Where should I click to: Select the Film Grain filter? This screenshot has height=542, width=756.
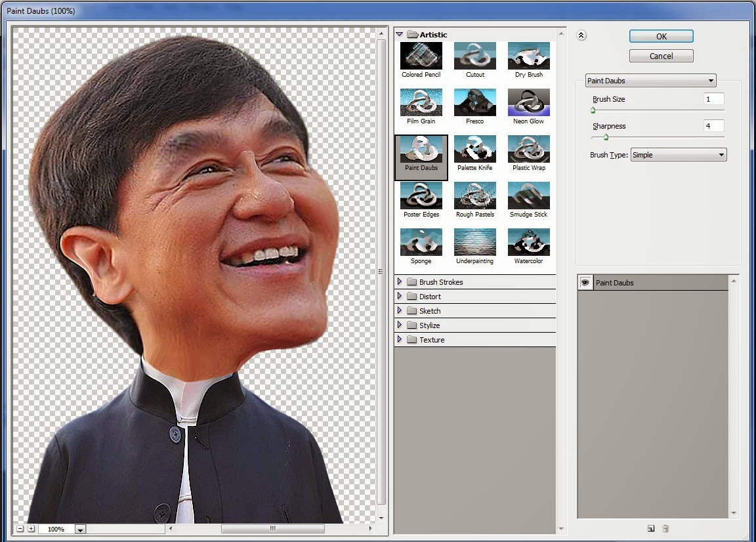421,102
